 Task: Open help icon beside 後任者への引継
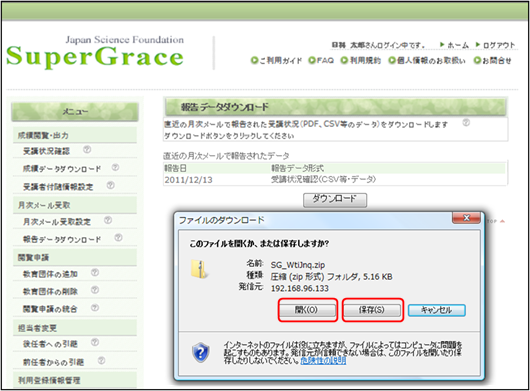(x=95, y=342)
